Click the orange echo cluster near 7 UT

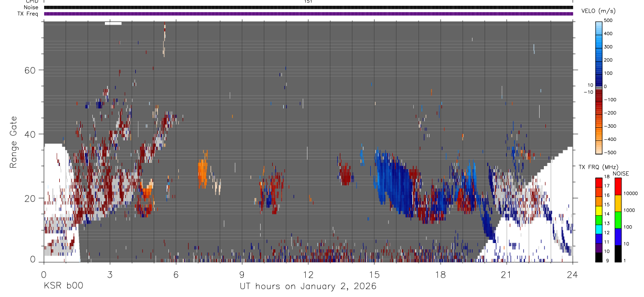coord(202,171)
